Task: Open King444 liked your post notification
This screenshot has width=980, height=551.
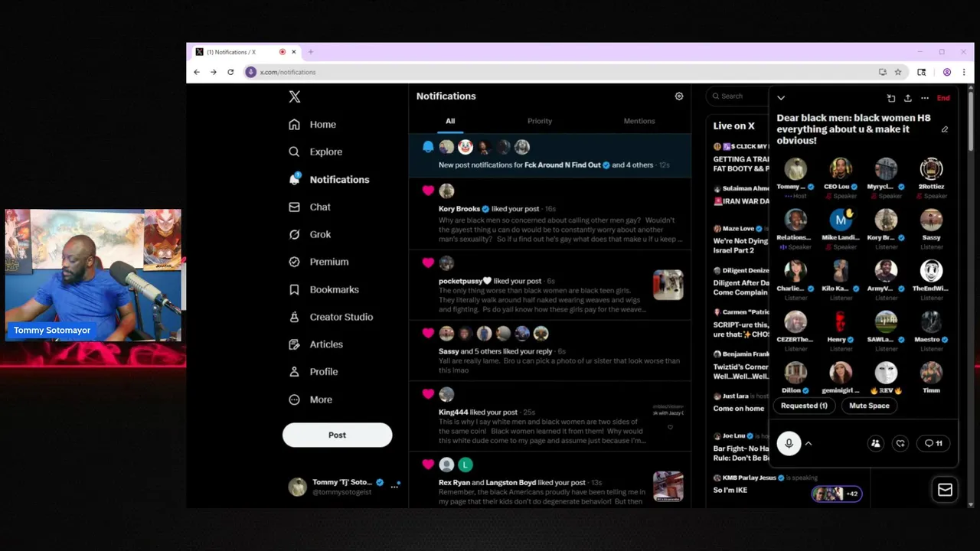Action: coord(550,416)
